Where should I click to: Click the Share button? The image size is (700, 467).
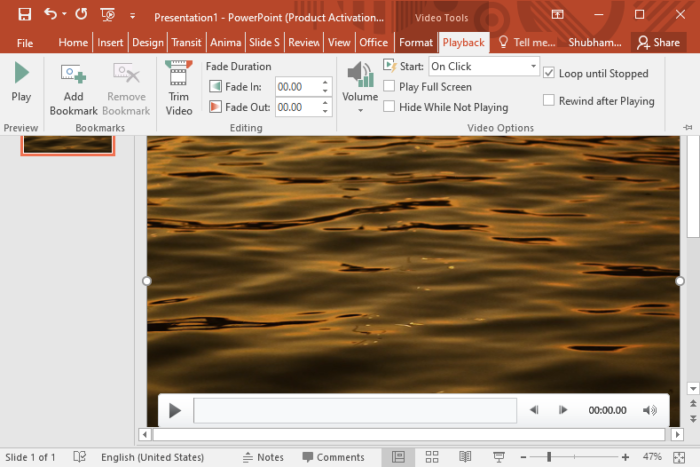click(x=658, y=42)
